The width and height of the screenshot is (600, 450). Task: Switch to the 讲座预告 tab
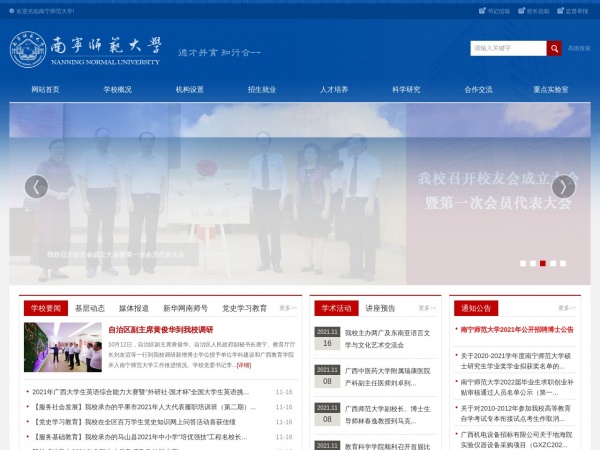coord(380,308)
